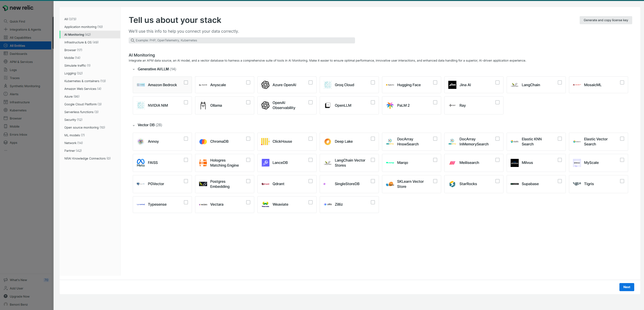Click the Dashboards sidebar icon
Screen dimensions: 644x310
pos(5,54)
